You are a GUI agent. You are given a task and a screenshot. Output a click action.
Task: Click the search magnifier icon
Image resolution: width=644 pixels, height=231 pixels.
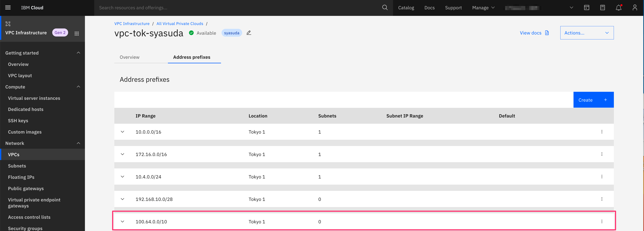(x=385, y=8)
